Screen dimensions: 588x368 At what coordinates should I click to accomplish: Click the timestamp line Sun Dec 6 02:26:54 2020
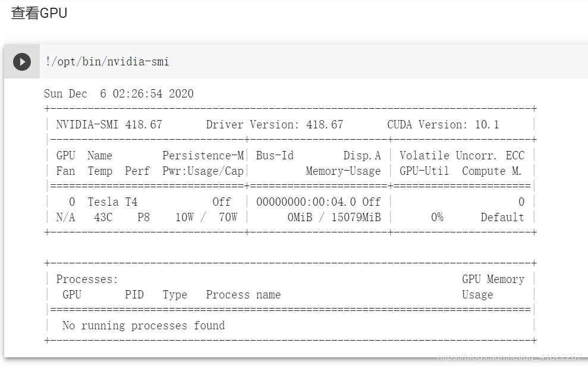[119, 94]
